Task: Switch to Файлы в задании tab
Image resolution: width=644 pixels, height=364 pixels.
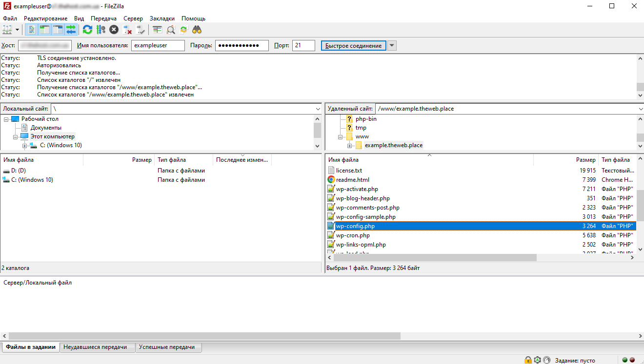Action: [x=31, y=347]
